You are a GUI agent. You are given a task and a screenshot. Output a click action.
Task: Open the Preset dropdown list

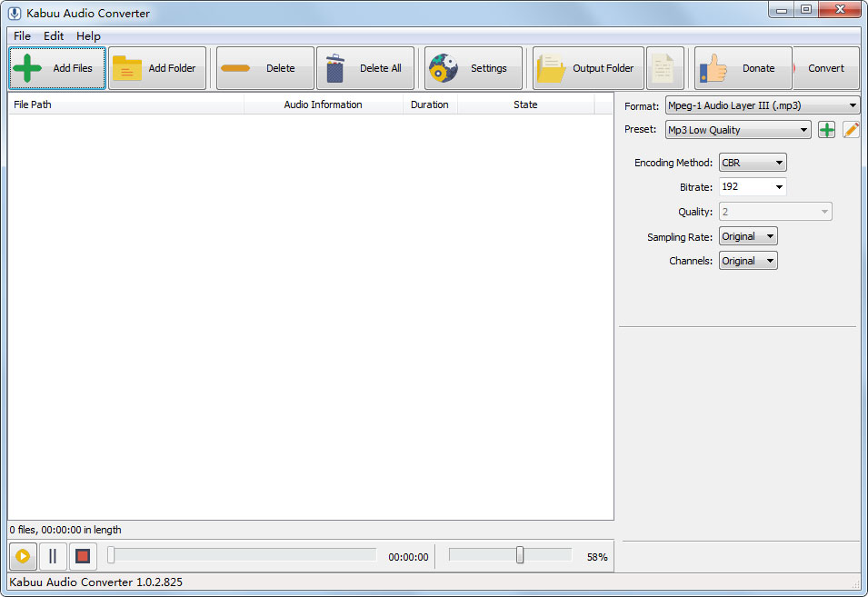(737, 130)
